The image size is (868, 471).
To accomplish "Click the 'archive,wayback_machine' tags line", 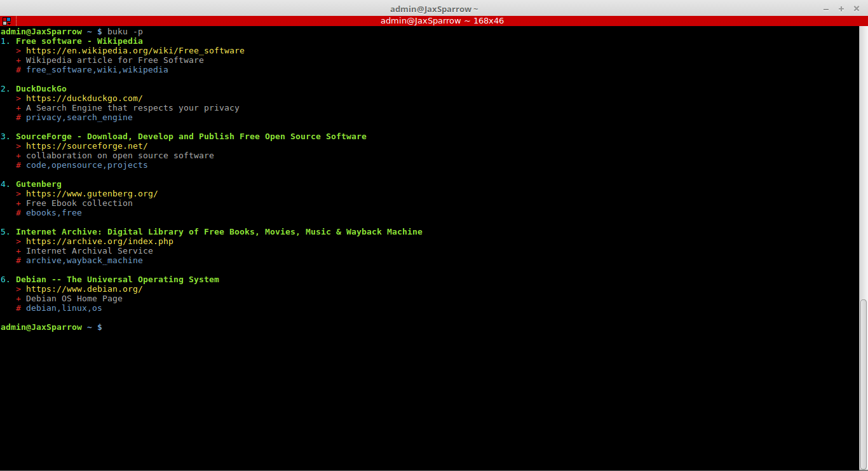I will 85,261.
